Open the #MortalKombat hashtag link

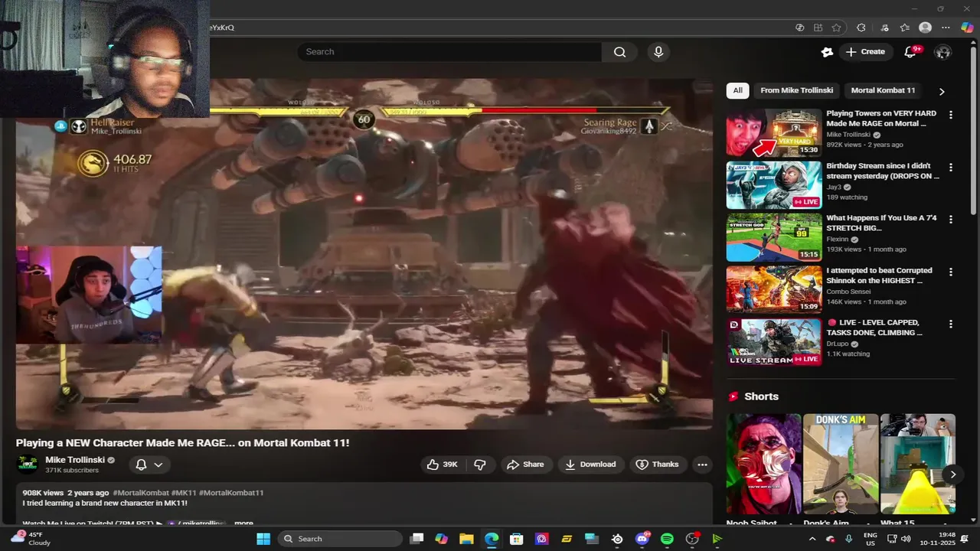pos(141,493)
